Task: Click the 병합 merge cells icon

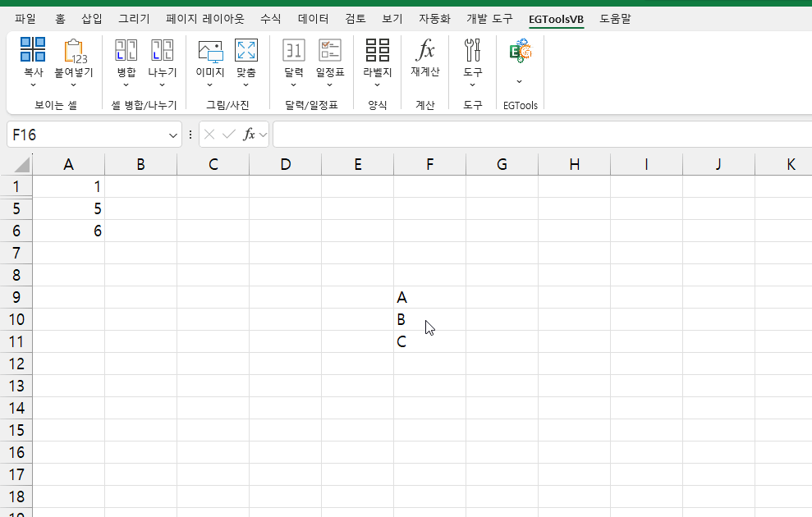Action: [126, 51]
